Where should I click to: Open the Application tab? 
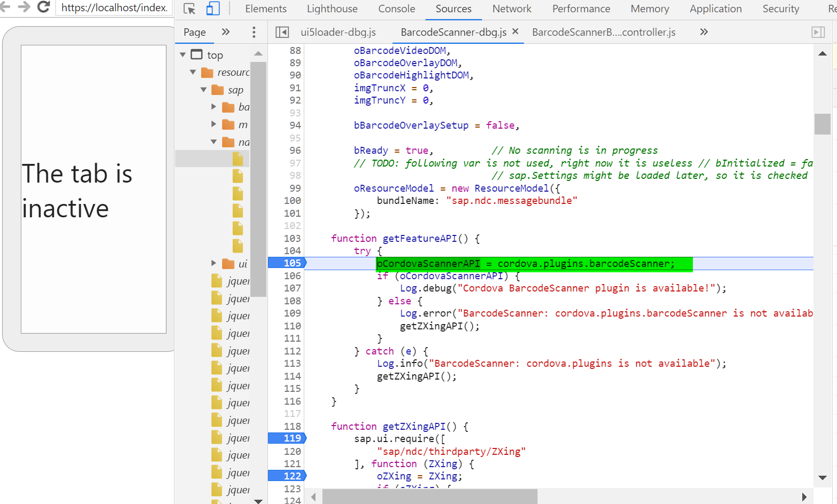716,9
